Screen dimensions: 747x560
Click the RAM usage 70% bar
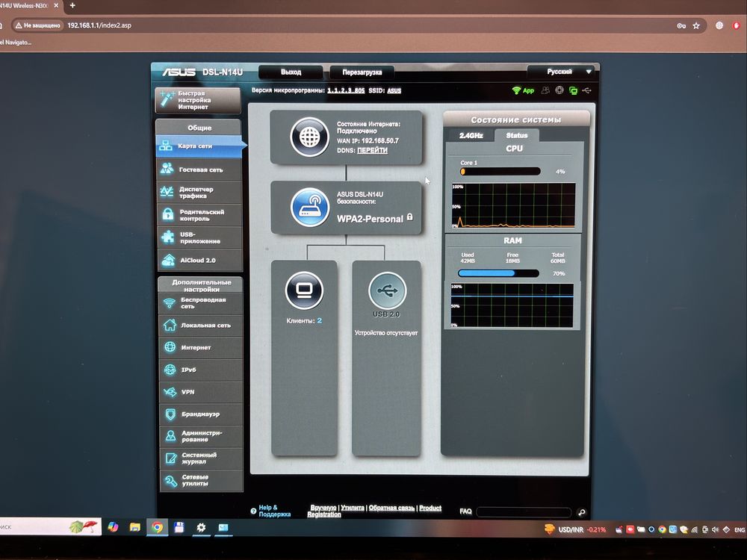click(x=498, y=273)
